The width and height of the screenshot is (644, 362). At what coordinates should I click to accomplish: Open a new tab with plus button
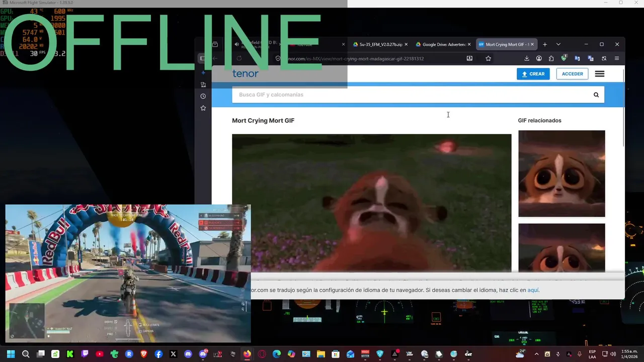[x=545, y=44]
